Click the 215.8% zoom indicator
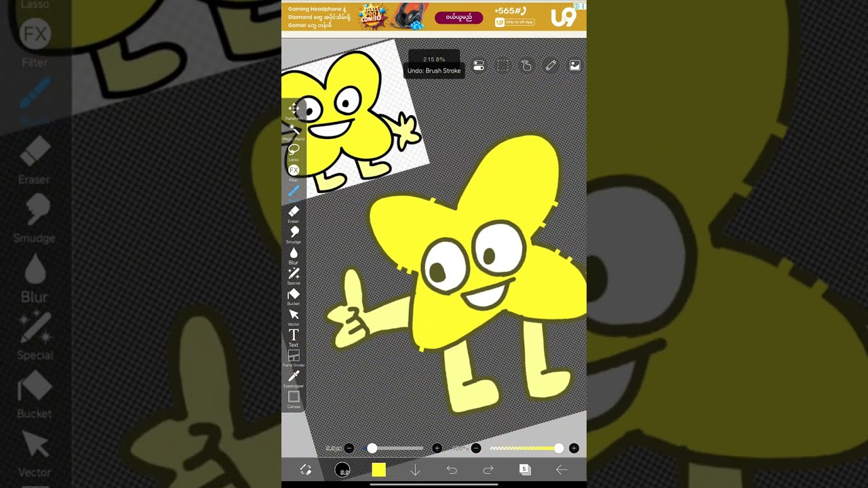868x488 pixels. [x=434, y=59]
